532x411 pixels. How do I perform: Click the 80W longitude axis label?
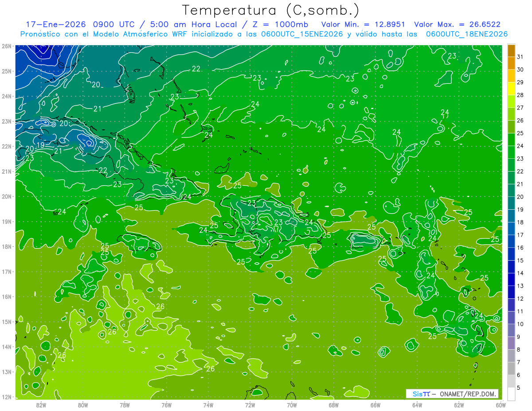[x=83, y=405]
